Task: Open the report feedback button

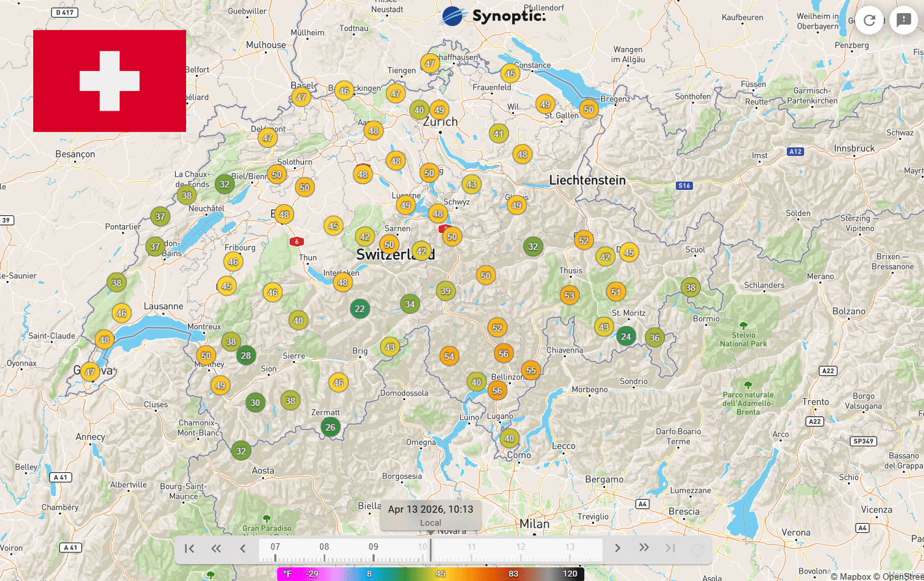Action: click(904, 20)
